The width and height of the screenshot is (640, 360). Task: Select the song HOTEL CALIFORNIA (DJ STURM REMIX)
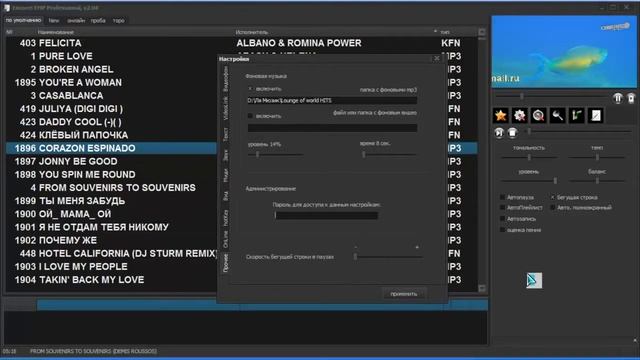tap(127, 253)
